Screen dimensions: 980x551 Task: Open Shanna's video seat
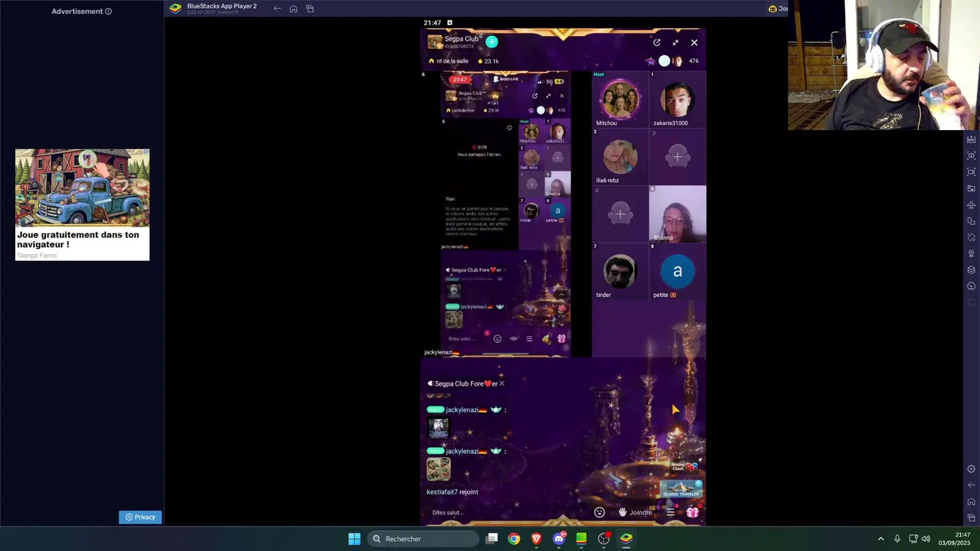[677, 214]
